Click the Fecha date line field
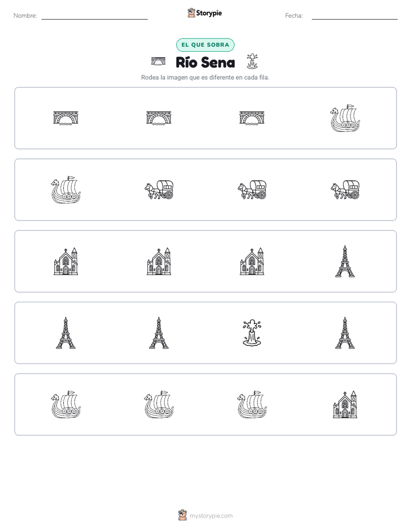This screenshot has height=532, width=411. (x=355, y=16)
